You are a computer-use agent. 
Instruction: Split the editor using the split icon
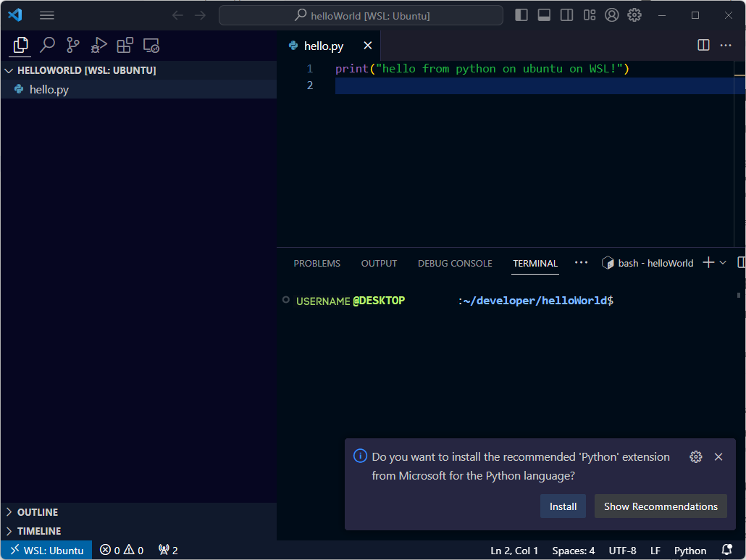703,45
